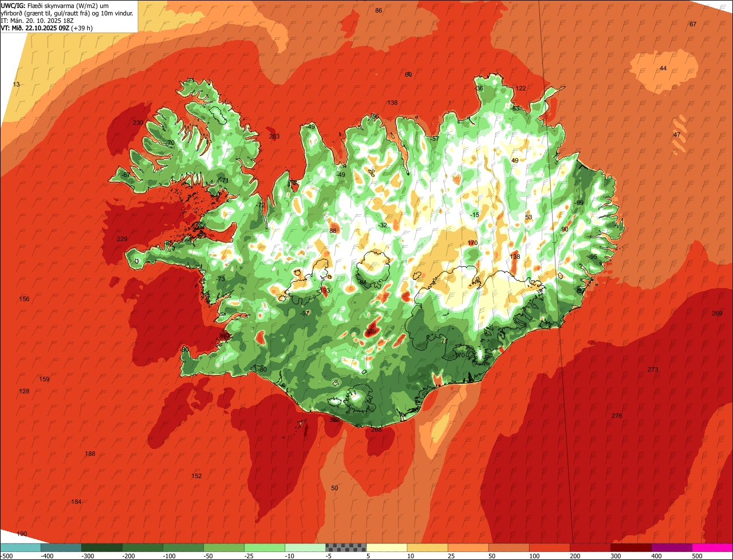Click the value -73 in west Iceland

pyautogui.click(x=220, y=279)
